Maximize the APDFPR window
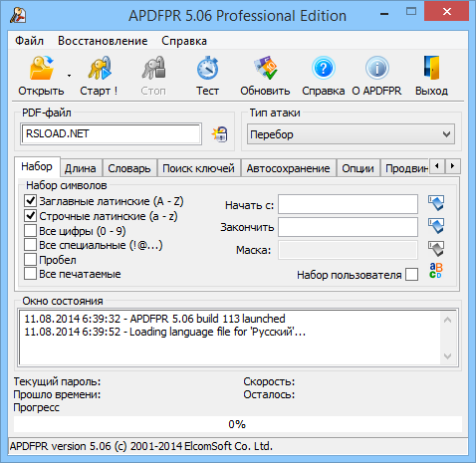Image resolution: width=476 pixels, height=463 pixels. click(x=411, y=11)
